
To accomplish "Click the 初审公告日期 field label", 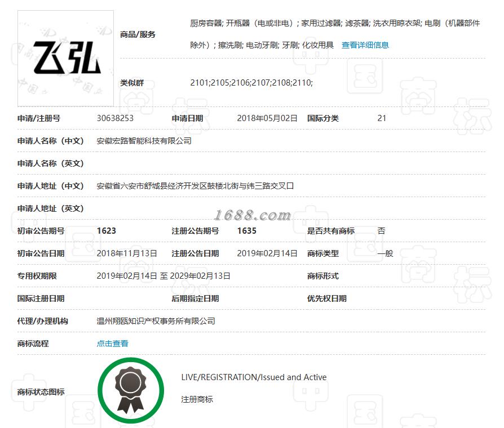I will pos(41,253).
